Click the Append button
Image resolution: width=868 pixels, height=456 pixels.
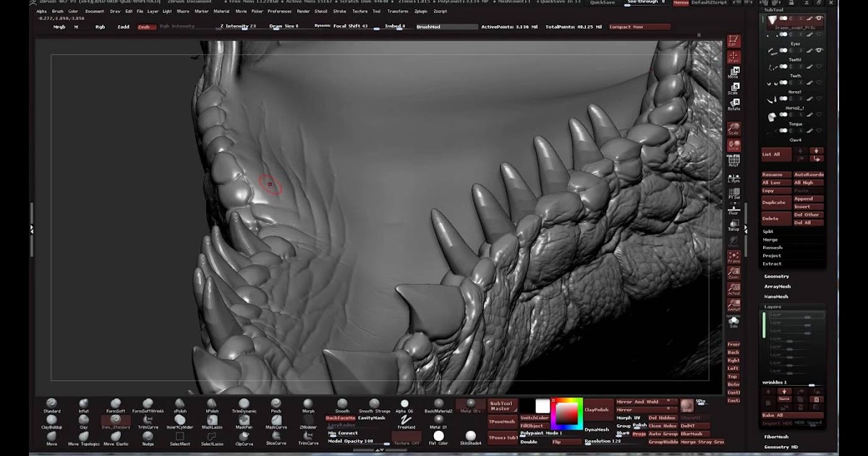(809, 198)
